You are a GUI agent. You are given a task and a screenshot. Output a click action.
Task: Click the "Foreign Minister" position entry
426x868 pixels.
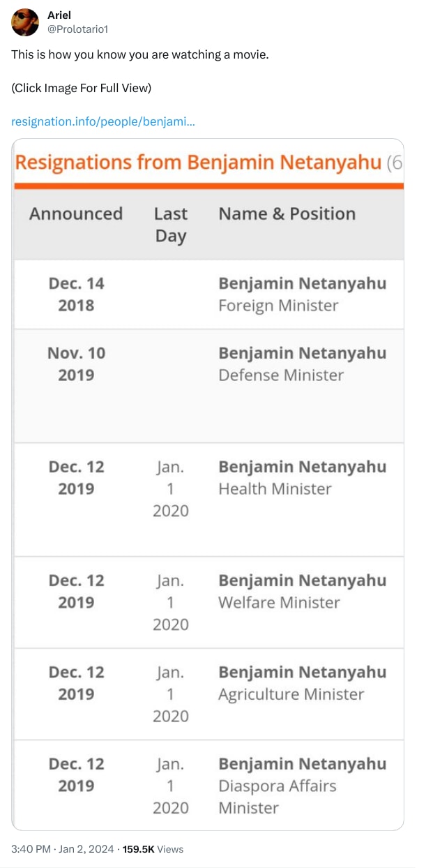pyautogui.click(x=278, y=306)
